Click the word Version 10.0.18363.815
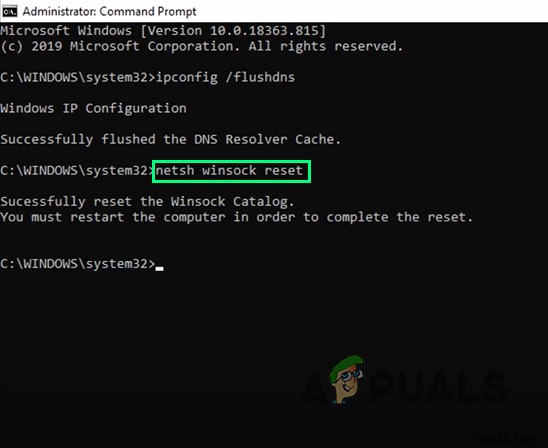 click(x=233, y=31)
